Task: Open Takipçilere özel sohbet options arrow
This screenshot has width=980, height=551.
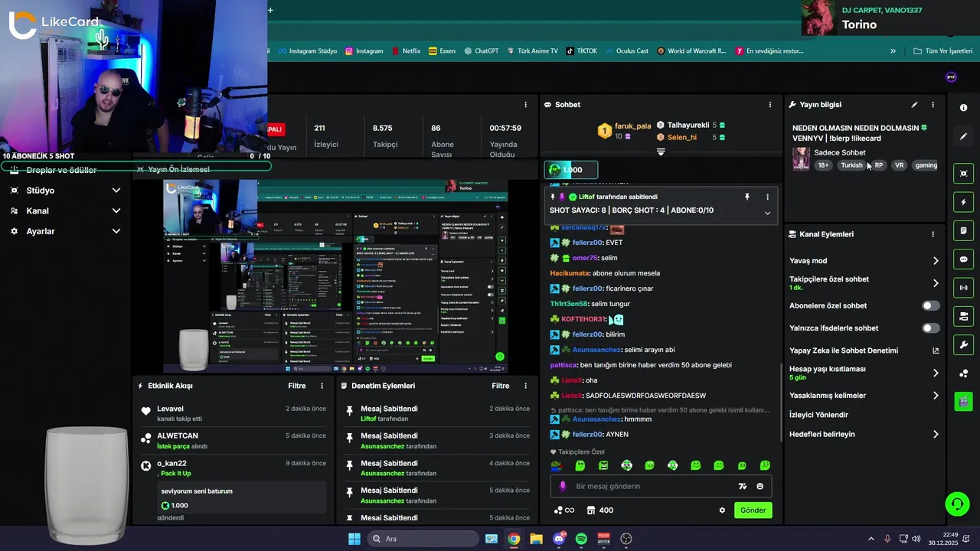Action: point(935,283)
